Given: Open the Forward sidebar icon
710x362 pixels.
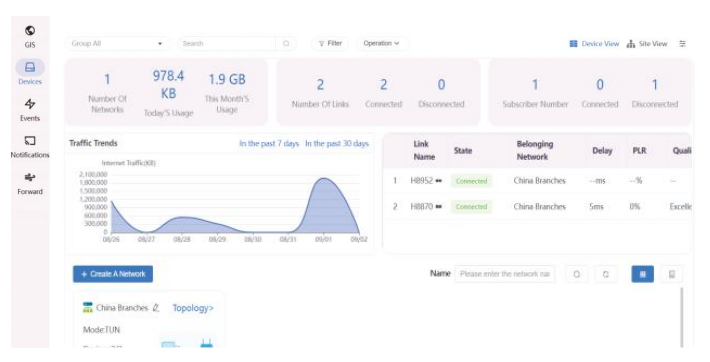Looking at the screenshot, I should tap(30, 177).
